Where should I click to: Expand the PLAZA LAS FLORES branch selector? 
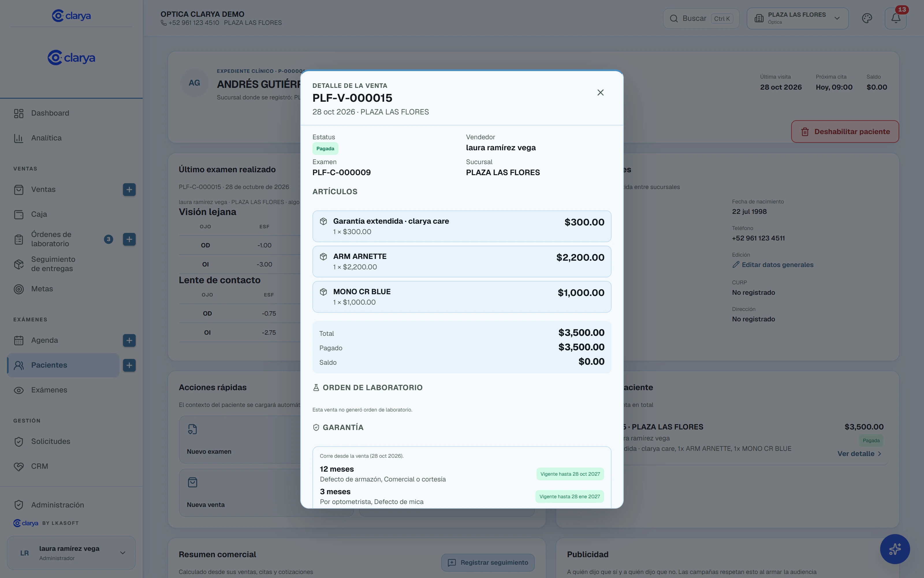[x=797, y=18]
